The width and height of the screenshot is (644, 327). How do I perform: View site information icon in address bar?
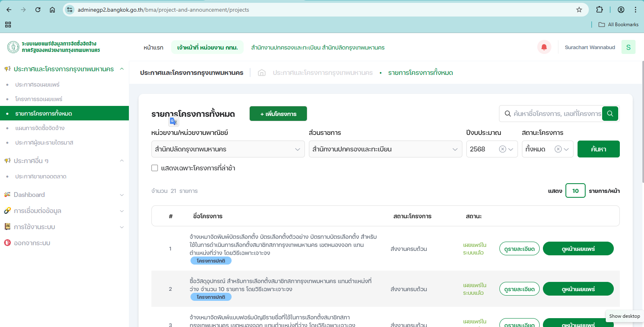coord(70,10)
